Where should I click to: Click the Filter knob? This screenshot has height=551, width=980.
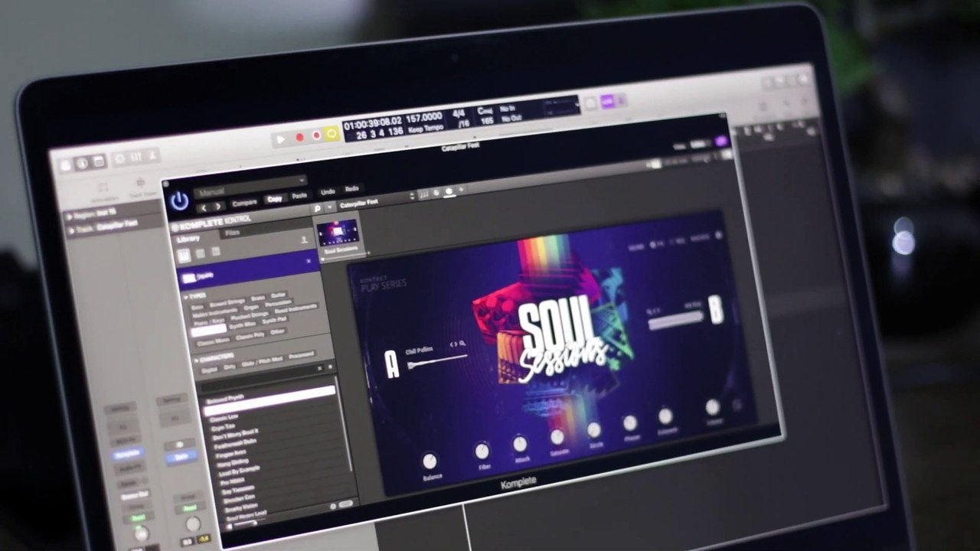pos(482,452)
